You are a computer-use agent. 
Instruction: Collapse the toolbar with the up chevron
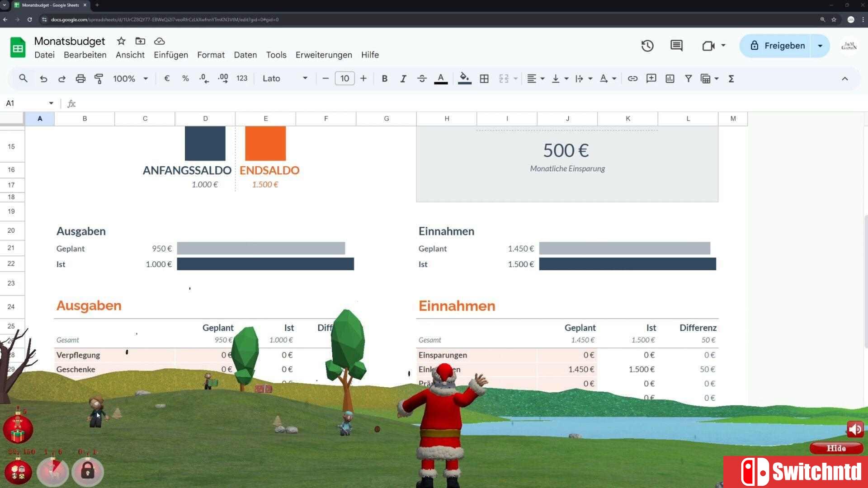[x=845, y=79]
